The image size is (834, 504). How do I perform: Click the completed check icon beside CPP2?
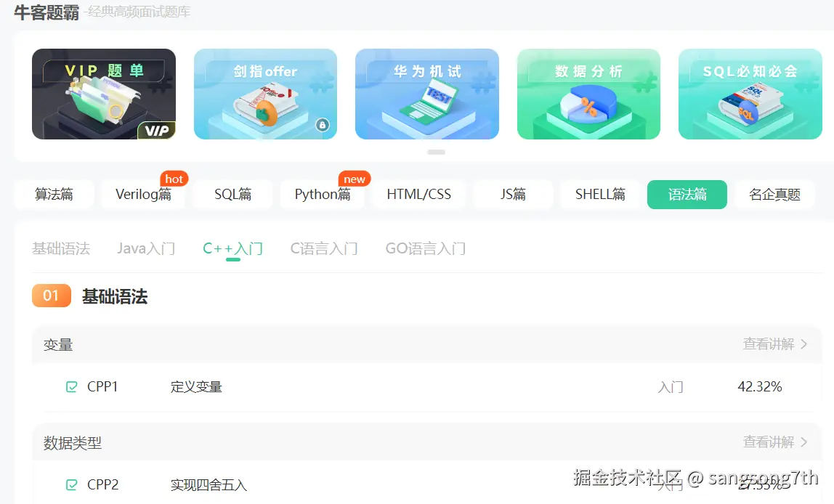click(x=71, y=484)
